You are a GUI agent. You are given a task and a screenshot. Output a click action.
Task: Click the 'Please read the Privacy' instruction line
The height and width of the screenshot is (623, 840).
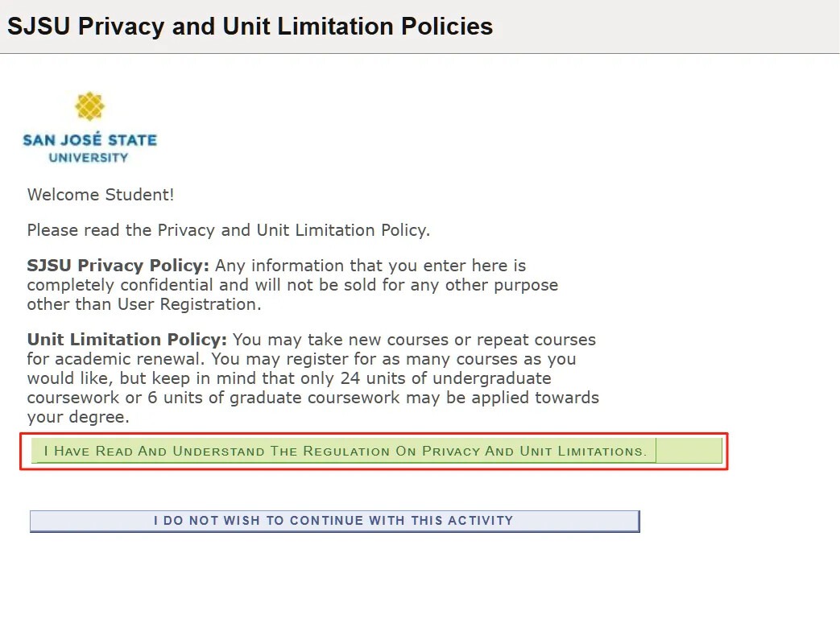(229, 230)
